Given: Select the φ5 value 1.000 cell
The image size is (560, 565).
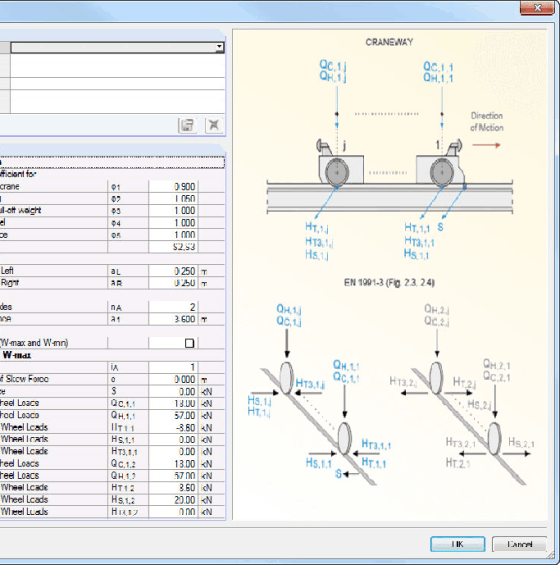Looking at the screenshot, I should point(173,235).
